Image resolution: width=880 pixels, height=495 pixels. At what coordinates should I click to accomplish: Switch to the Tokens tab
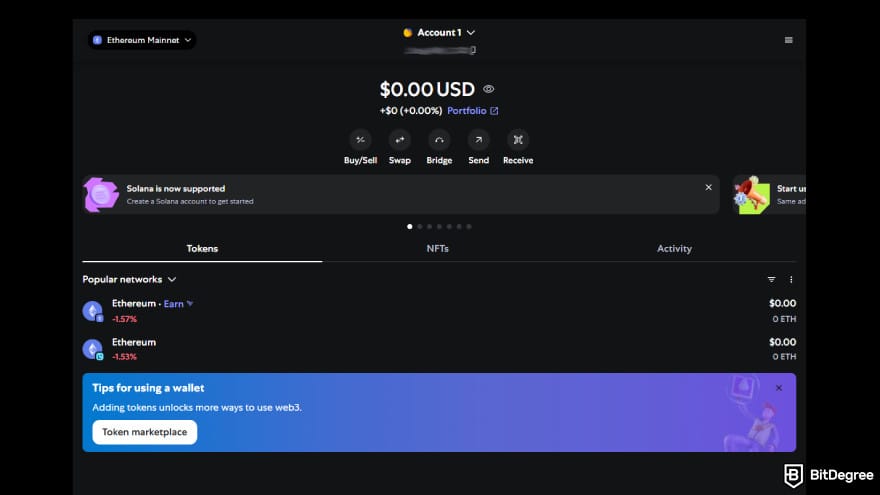pos(202,249)
